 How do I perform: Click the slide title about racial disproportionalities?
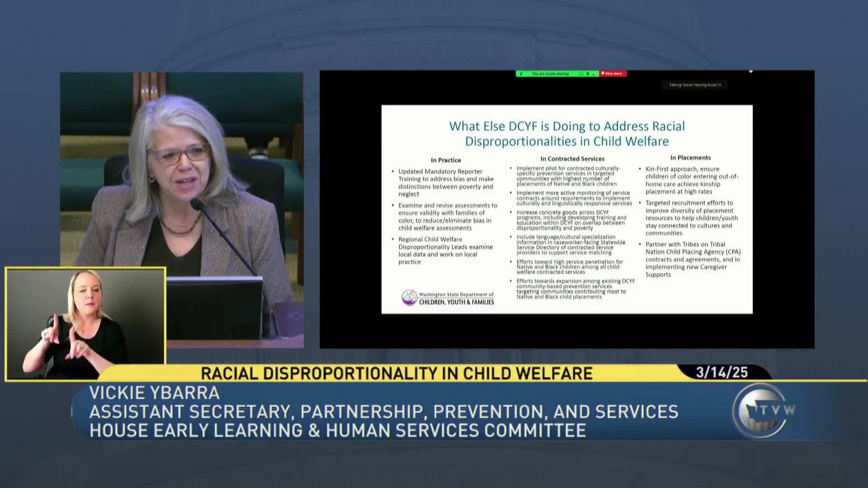(566, 133)
